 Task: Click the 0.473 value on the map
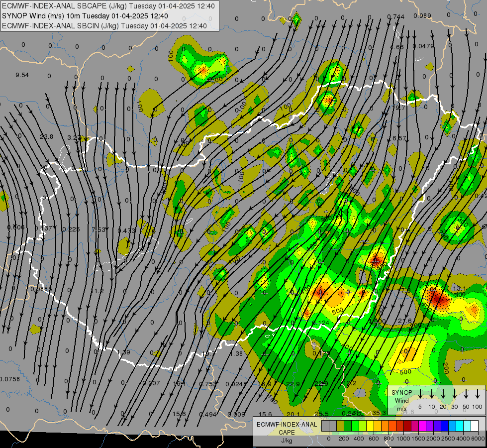click(126, 230)
